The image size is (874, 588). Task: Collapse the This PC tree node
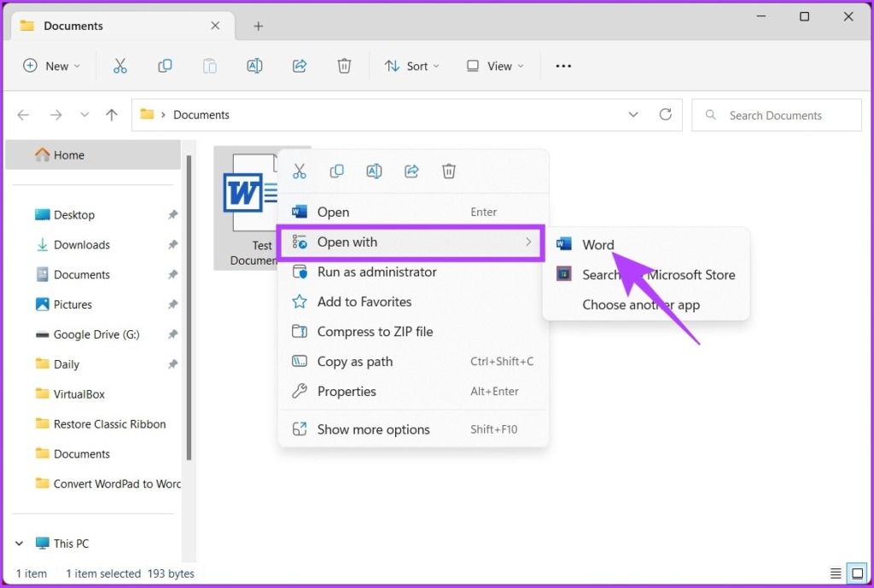(x=20, y=543)
